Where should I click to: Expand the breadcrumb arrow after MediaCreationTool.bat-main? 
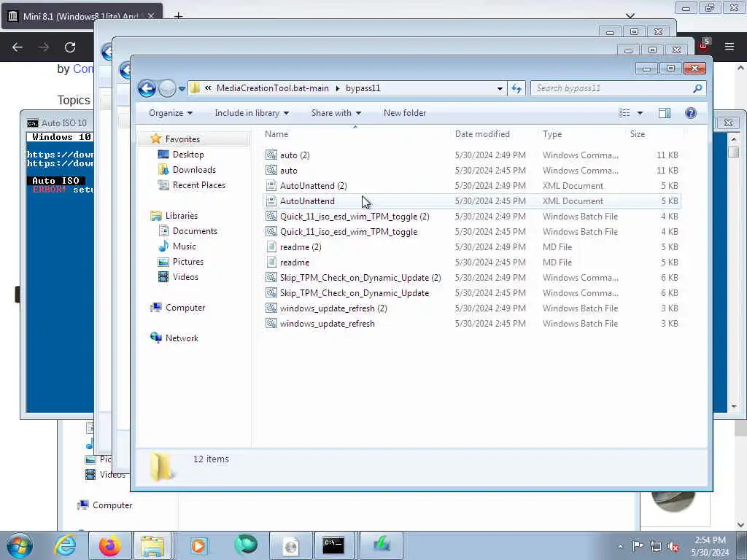coord(337,88)
